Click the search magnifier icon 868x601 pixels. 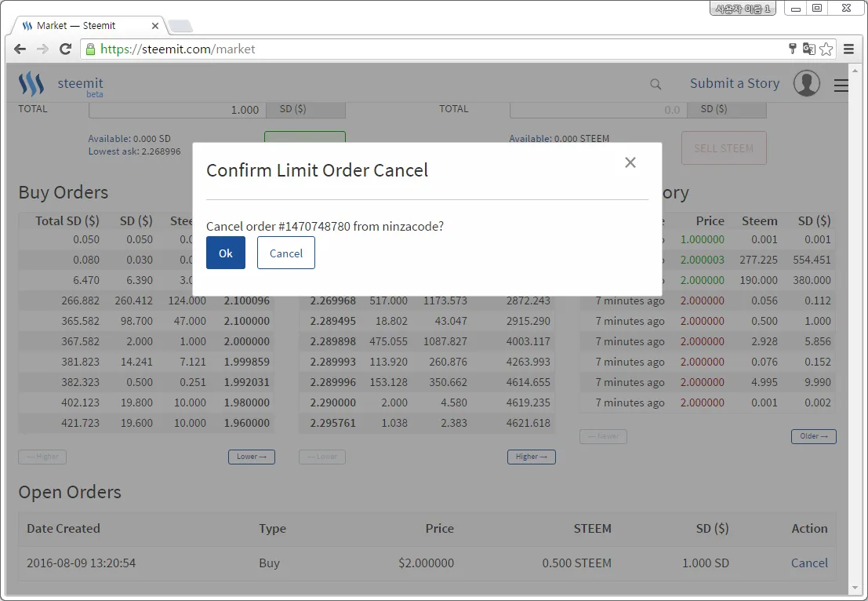click(656, 84)
